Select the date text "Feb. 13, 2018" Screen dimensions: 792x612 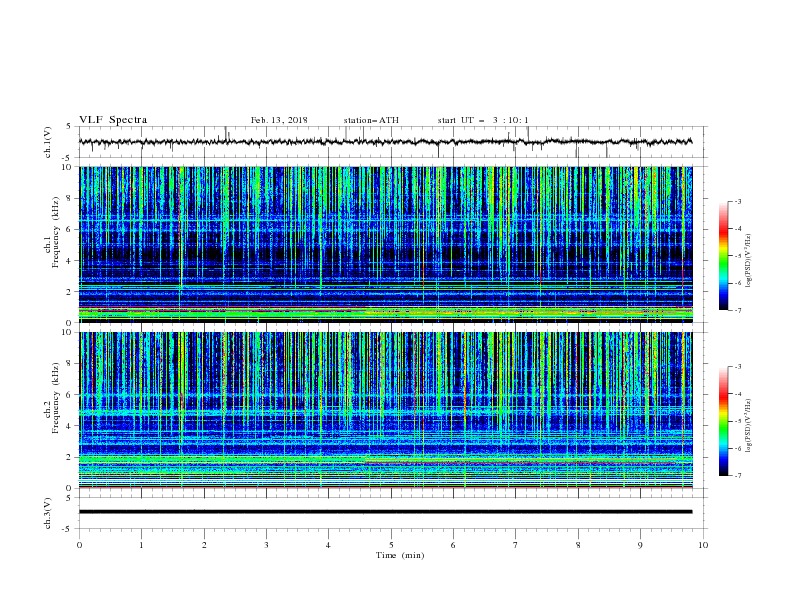[x=279, y=120]
